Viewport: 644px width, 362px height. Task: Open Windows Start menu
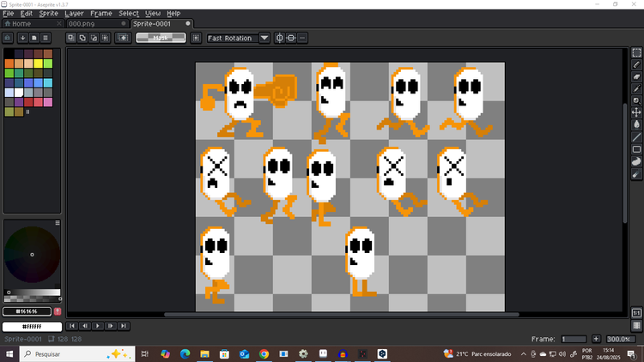9,353
